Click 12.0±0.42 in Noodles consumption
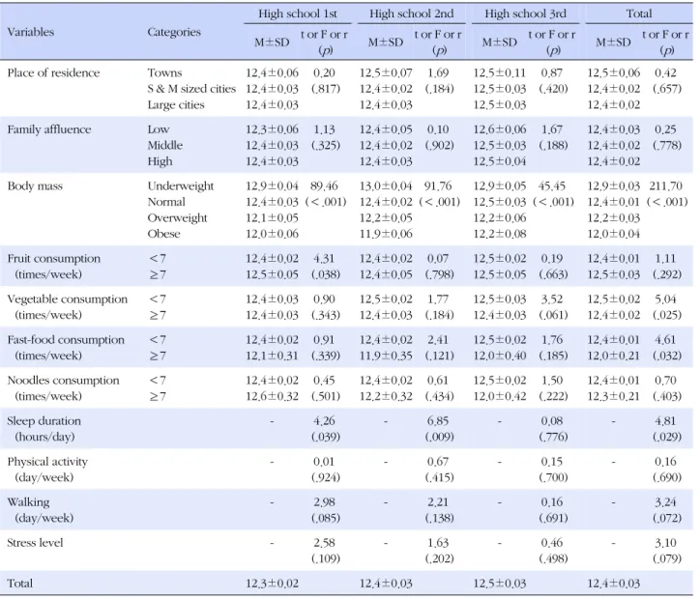This screenshot has width=700, height=599. (x=500, y=396)
